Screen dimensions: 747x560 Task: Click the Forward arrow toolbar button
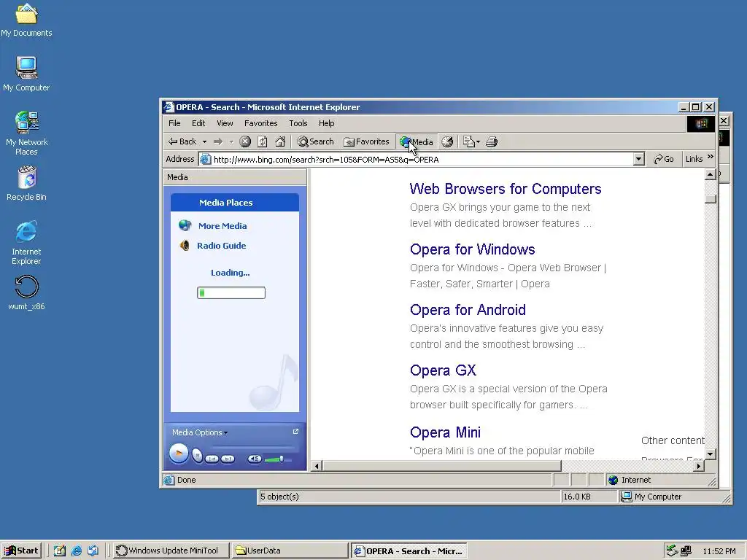click(x=218, y=141)
